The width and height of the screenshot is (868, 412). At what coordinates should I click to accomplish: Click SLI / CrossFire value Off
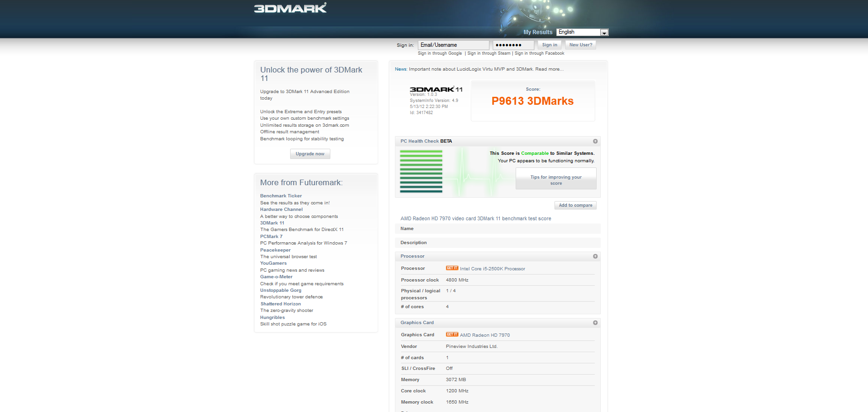tap(449, 369)
